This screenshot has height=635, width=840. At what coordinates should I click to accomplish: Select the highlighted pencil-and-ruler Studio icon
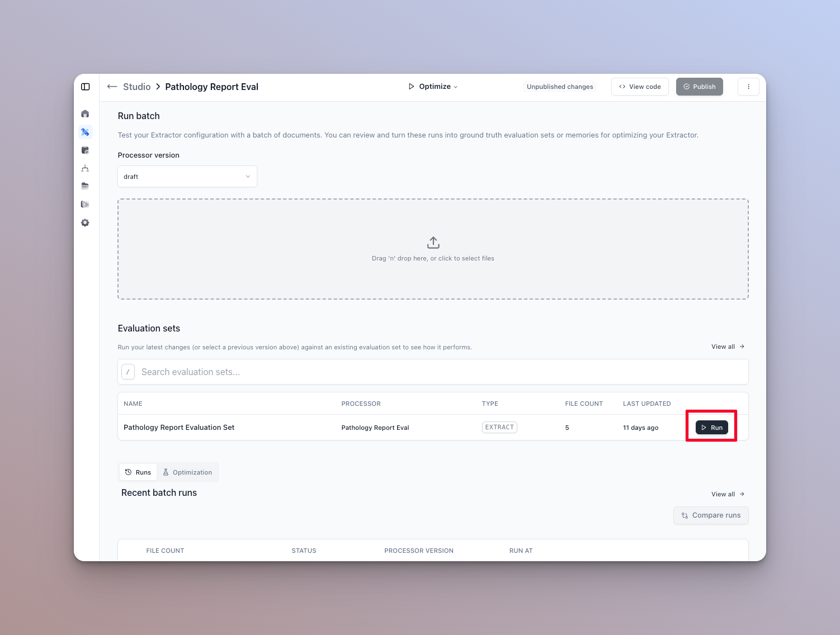[x=85, y=132]
